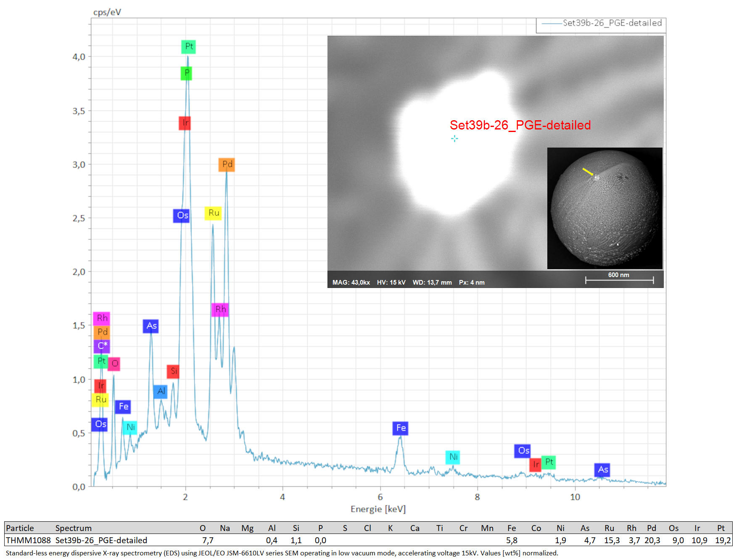Select the orange Pd peak label
The image size is (739, 560).
(227, 164)
